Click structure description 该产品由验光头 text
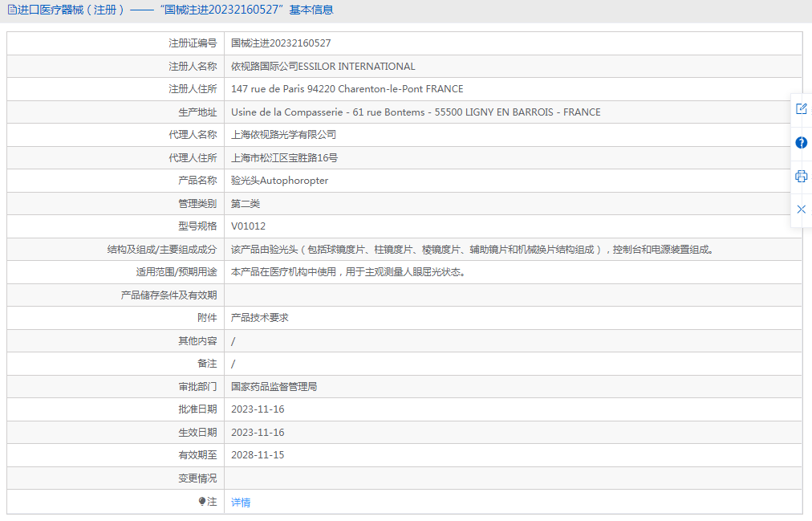This screenshot has width=812, height=521. (x=473, y=250)
